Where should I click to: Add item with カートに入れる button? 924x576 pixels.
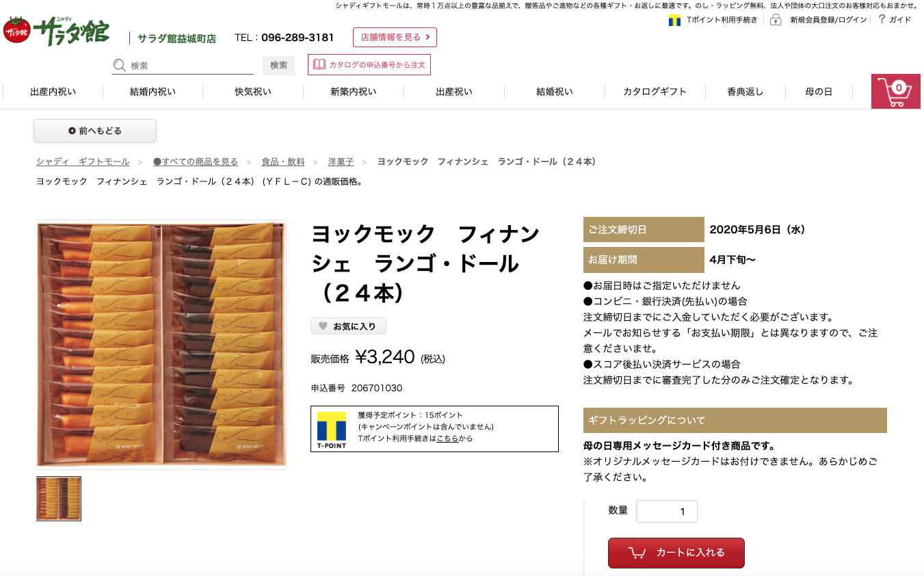click(x=676, y=553)
